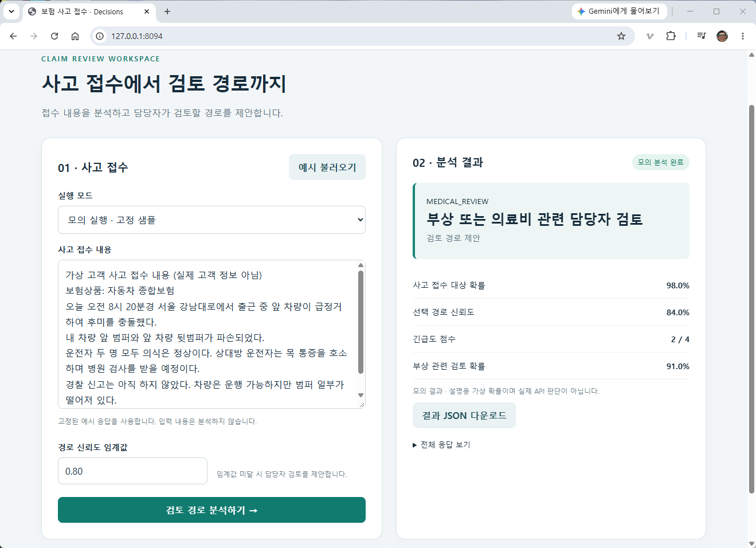The height and width of the screenshot is (548, 756).
Task: Open the 실행 모드 dropdown
Action: [211, 220]
